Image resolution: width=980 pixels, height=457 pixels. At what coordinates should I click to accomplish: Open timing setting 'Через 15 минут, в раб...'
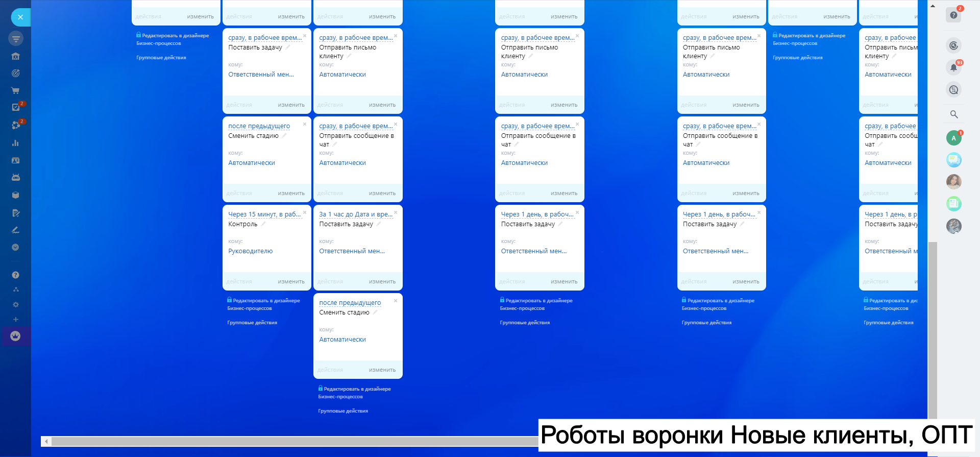264,214
